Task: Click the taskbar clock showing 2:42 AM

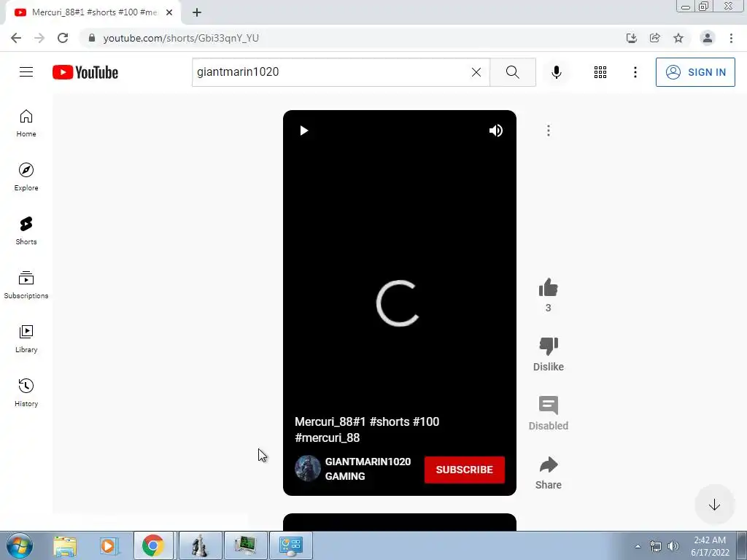Action: [710, 546]
